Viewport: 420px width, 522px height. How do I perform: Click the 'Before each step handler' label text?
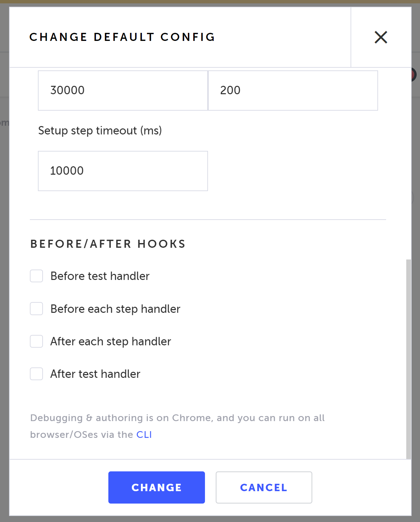[x=115, y=309]
